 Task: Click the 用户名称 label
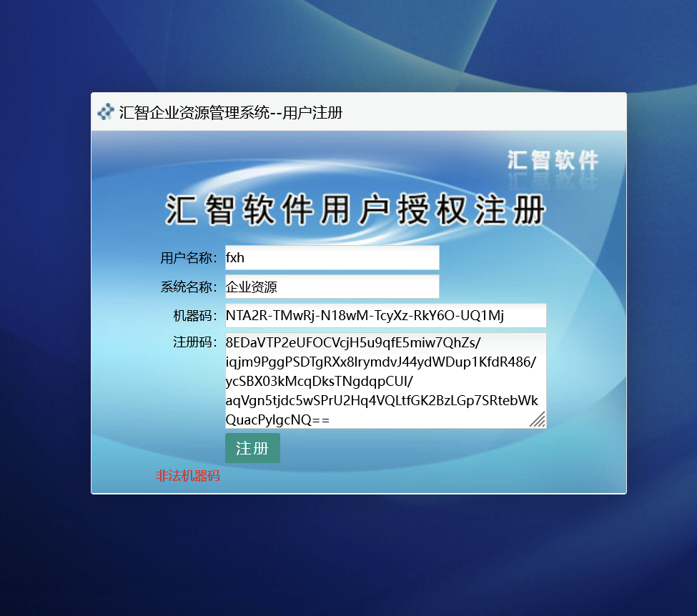pos(189,258)
